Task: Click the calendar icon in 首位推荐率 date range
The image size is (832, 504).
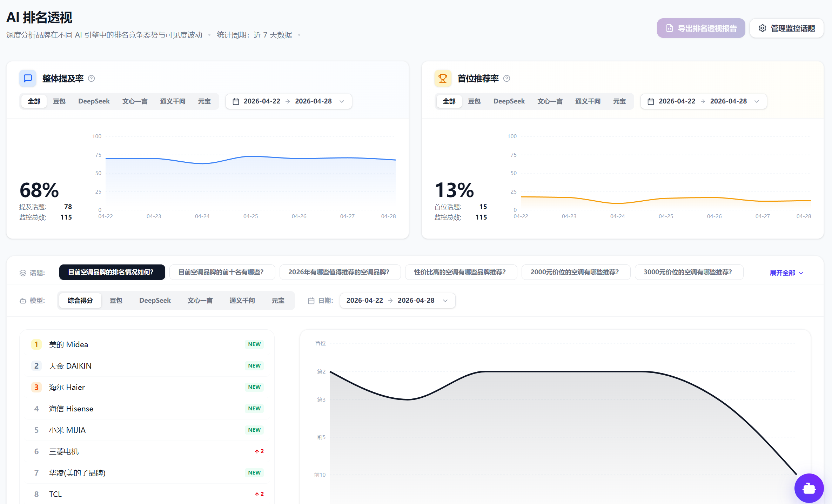Action: pyautogui.click(x=651, y=101)
